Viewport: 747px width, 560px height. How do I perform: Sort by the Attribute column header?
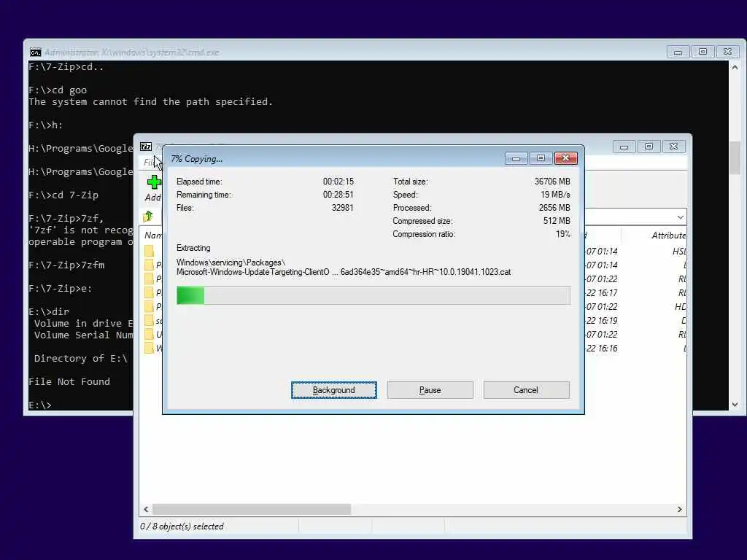(x=668, y=236)
